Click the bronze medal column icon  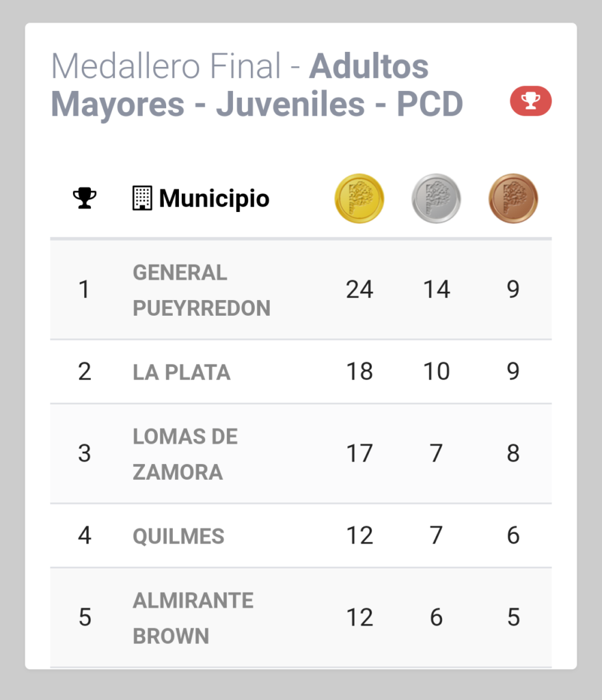[513, 199]
